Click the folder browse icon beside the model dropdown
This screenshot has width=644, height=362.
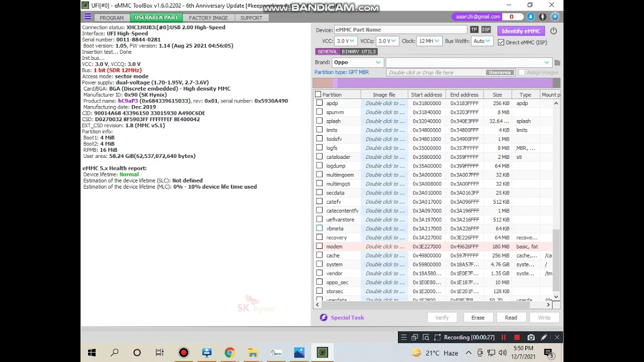tap(557, 63)
